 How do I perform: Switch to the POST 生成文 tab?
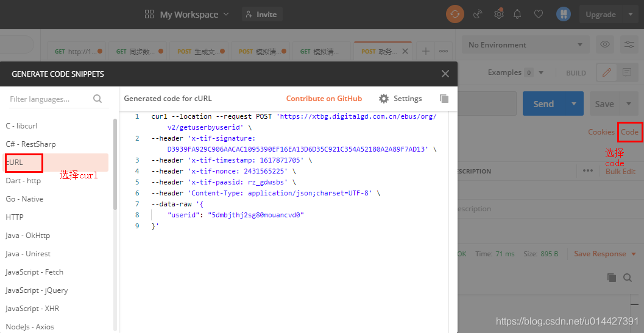(199, 51)
